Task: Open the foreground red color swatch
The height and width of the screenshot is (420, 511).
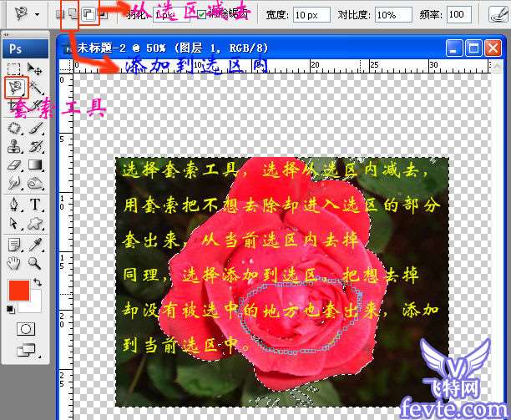Action: click(x=19, y=290)
